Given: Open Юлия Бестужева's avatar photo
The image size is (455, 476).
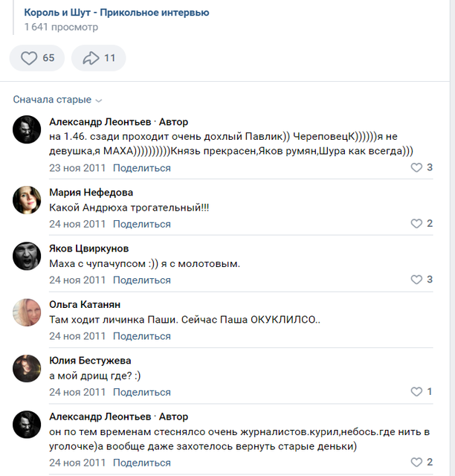Looking at the screenshot, I should 27,368.
